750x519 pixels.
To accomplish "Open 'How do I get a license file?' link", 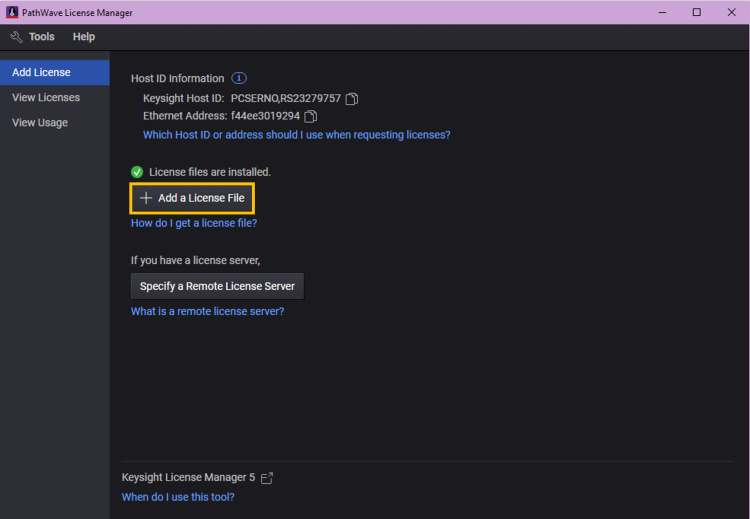I will 194,223.
